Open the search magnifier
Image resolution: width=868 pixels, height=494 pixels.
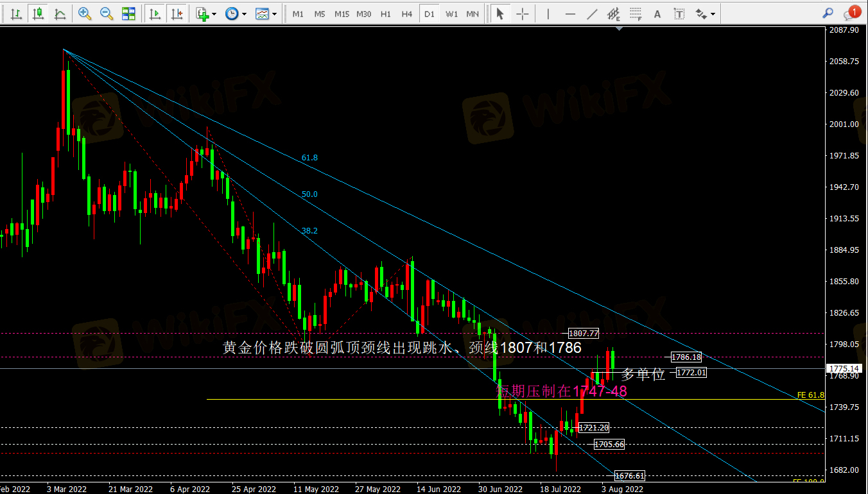(828, 13)
